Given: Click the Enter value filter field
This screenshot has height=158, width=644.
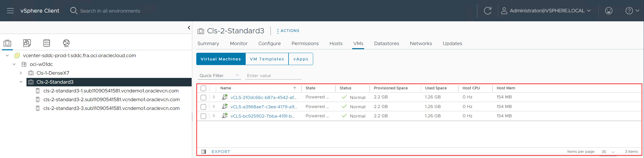Looking at the screenshot, I should click(273, 75).
